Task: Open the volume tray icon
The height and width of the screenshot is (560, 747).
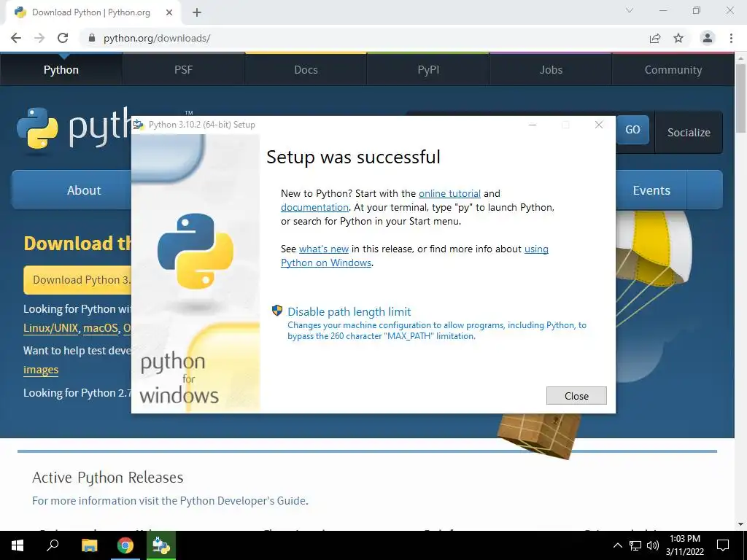Action: pos(653,545)
